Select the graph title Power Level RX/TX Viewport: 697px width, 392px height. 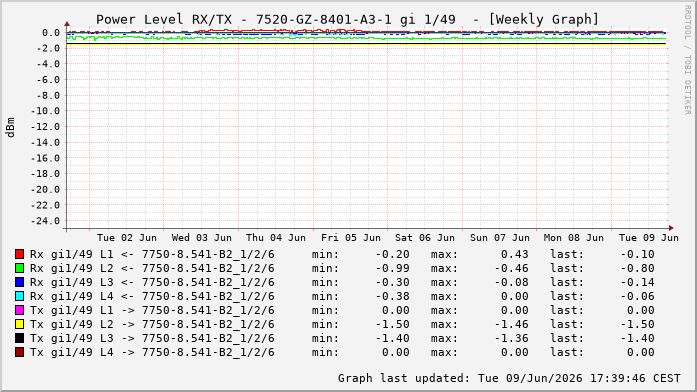pos(164,20)
